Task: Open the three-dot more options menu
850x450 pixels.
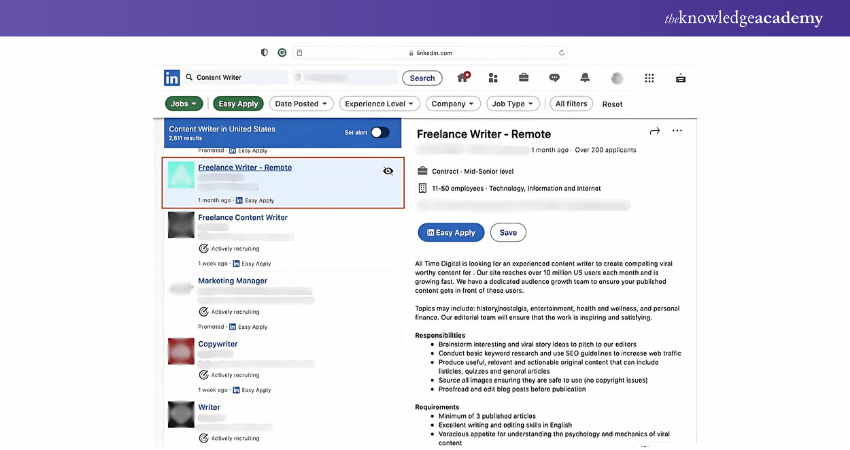Action: point(677,131)
